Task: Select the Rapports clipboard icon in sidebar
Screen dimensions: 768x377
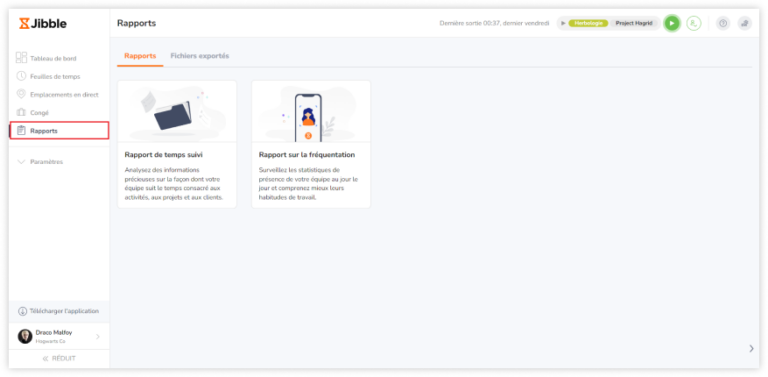Action: click(21, 131)
